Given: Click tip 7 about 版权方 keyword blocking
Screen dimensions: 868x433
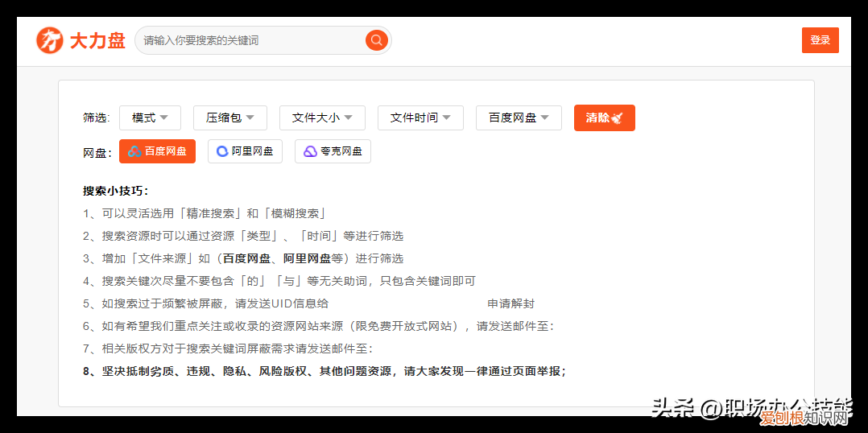Looking at the screenshot, I should pos(228,349).
